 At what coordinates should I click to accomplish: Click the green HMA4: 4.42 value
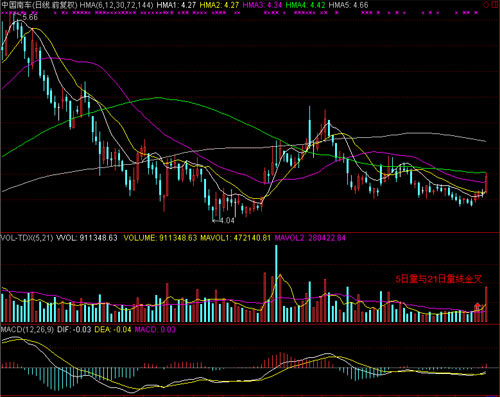tap(305, 5)
